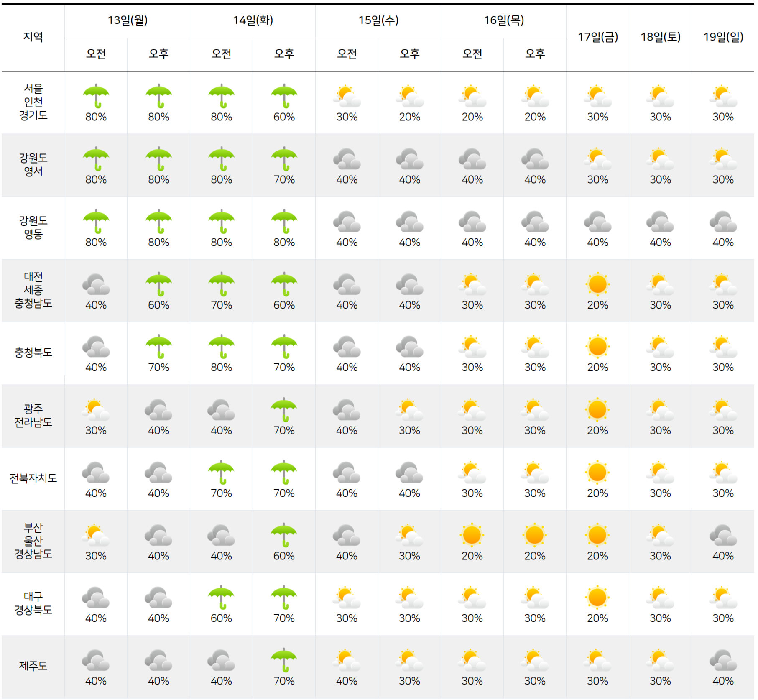
Task: Click the '15일(수)' date header
Action: point(378,20)
